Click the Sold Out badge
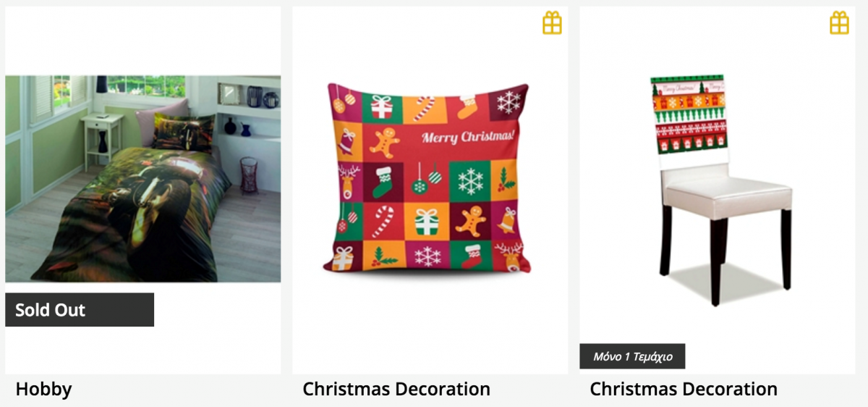The width and height of the screenshot is (868, 407). 80,310
